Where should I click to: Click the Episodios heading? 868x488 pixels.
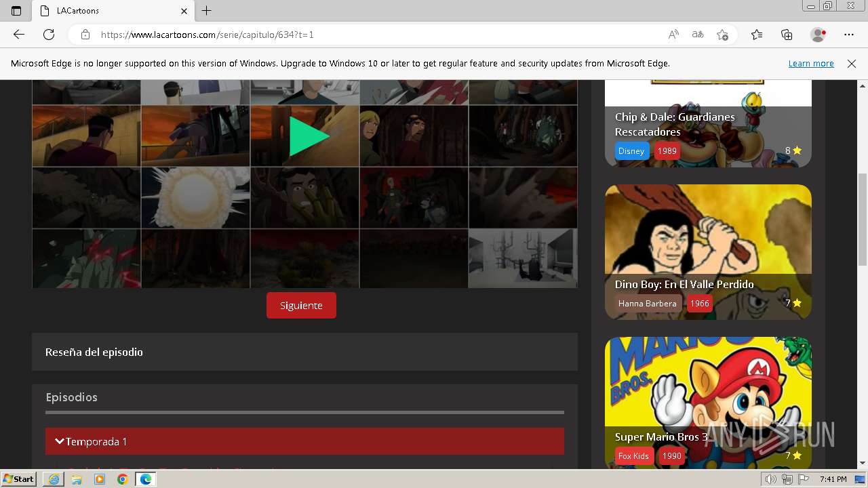(71, 397)
